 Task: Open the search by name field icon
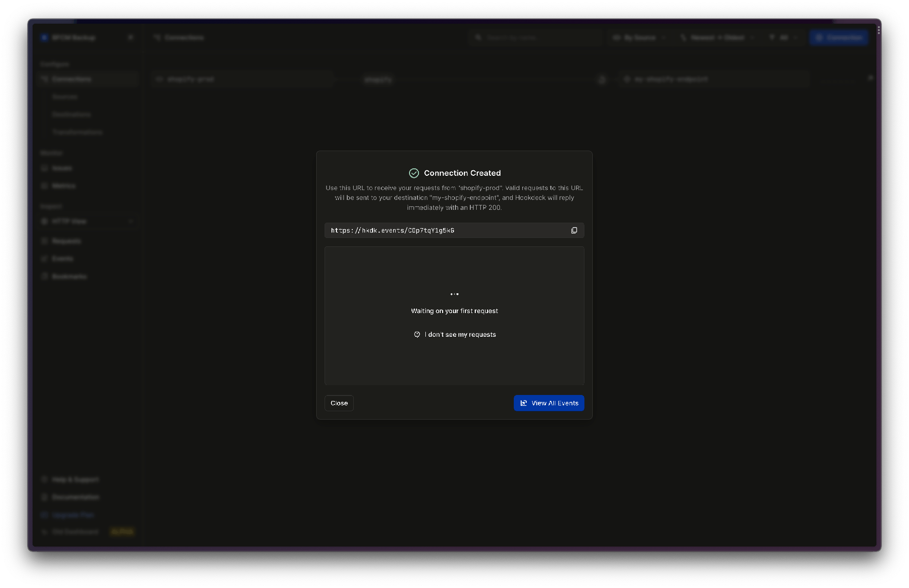[478, 37]
